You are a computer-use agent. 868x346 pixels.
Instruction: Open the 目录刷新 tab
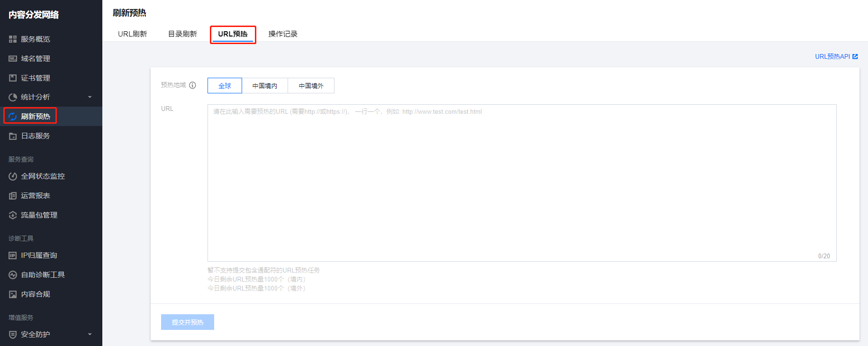click(182, 34)
